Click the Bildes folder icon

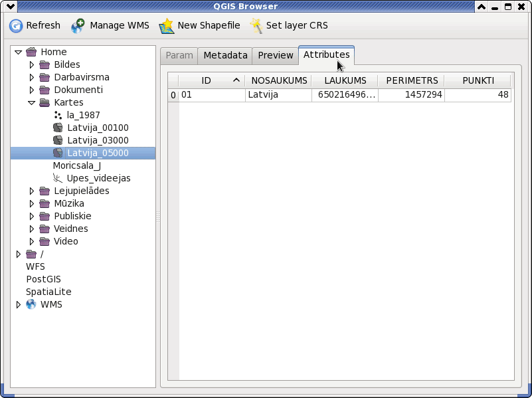click(x=44, y=64)
